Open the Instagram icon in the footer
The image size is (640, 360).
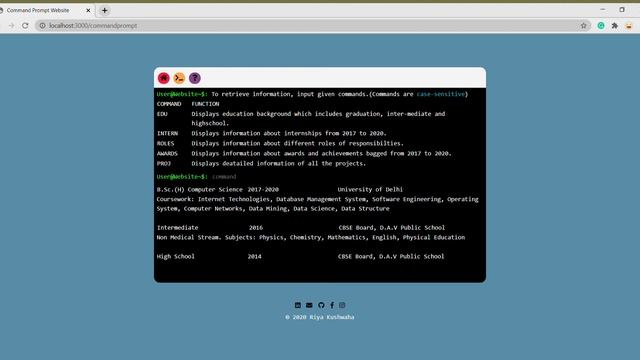(x=342, y=305)
